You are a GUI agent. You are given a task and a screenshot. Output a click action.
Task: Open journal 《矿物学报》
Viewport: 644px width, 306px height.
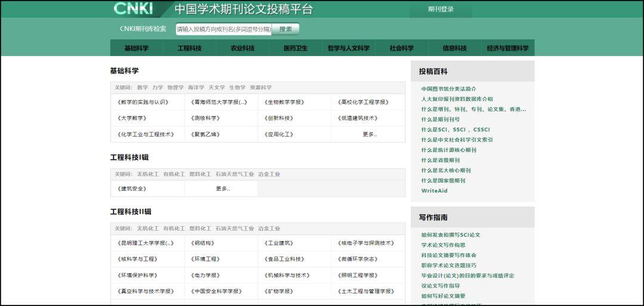[279, 291]
